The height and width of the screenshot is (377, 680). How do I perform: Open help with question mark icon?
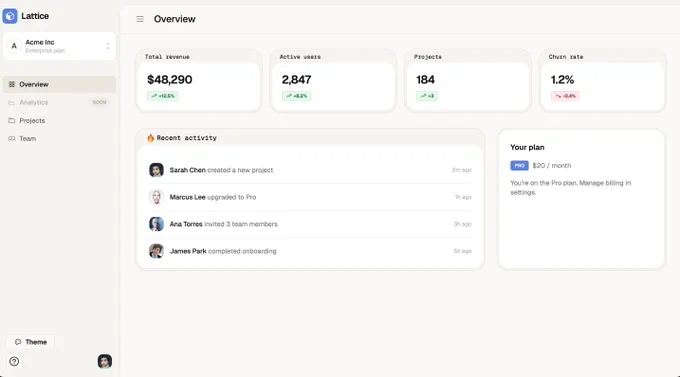(x=14, y=361)
